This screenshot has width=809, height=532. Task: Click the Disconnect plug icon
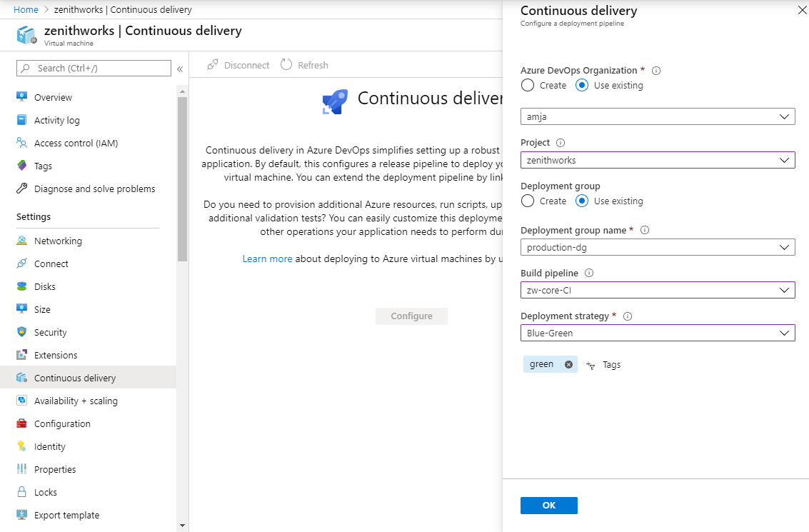pos(213,65)
